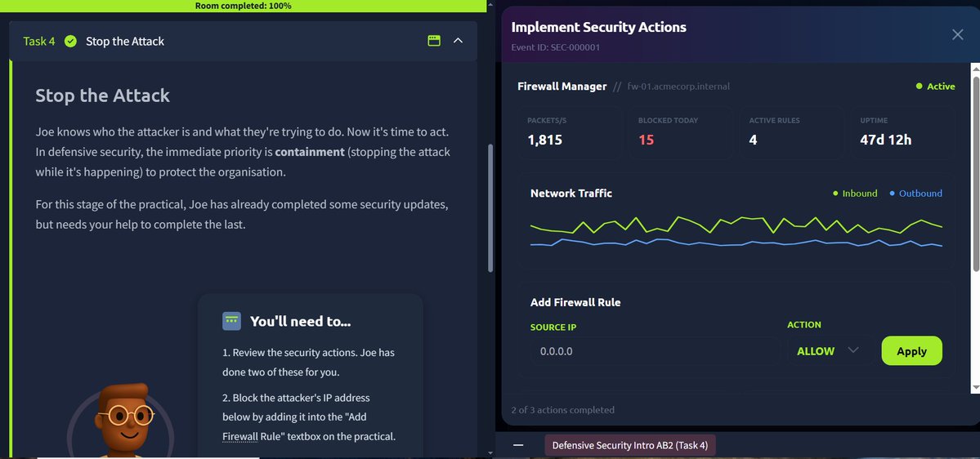Click the Uptime value 47d 12h

click(886, 140)
